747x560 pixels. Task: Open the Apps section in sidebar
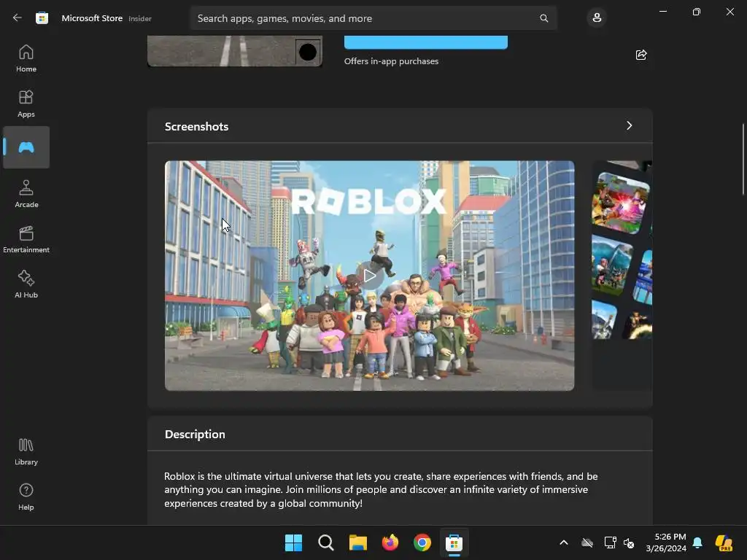26,104
